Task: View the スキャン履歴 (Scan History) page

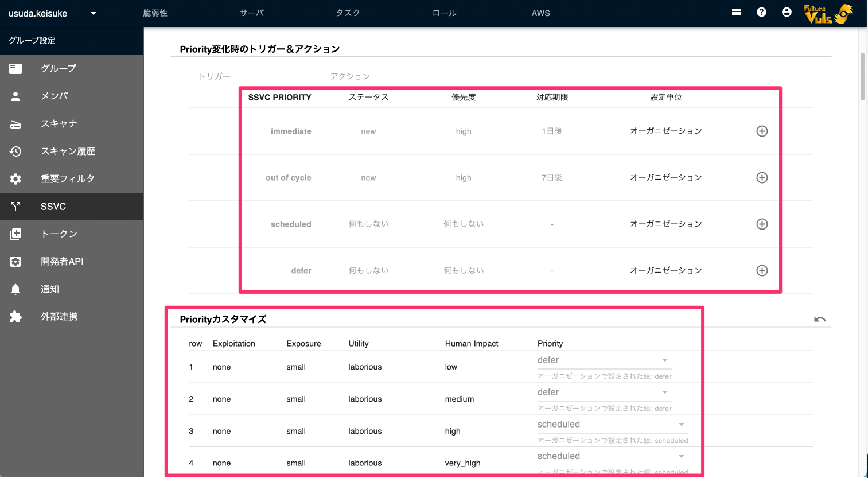Action: 63,151
